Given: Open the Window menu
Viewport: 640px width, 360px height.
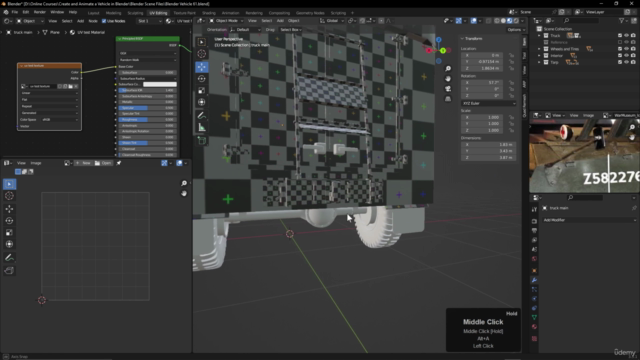Looking at the screenshot, I should coord(57,12).
